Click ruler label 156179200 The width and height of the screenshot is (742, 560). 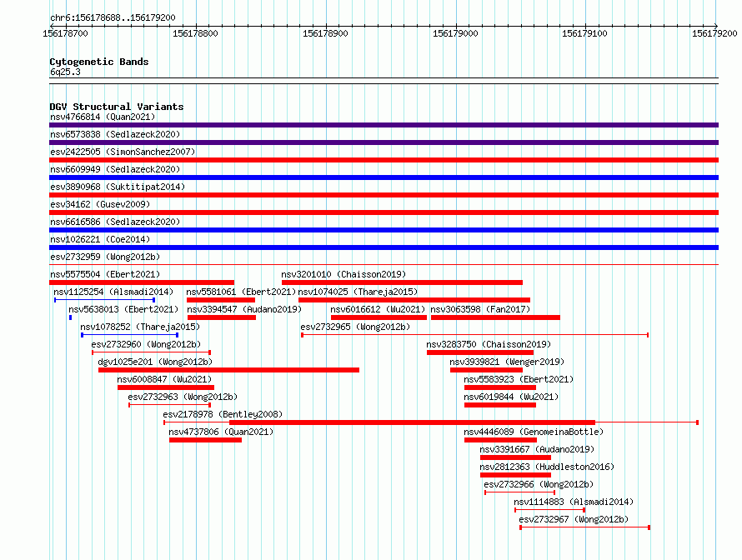coord(714,33)
